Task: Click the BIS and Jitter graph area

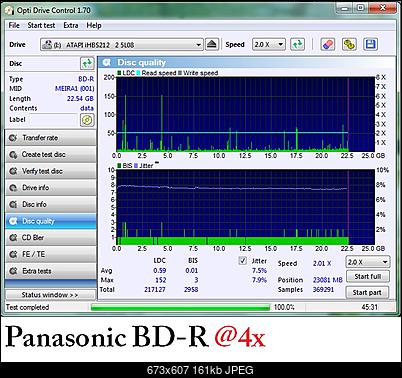Action: point(245,207)
